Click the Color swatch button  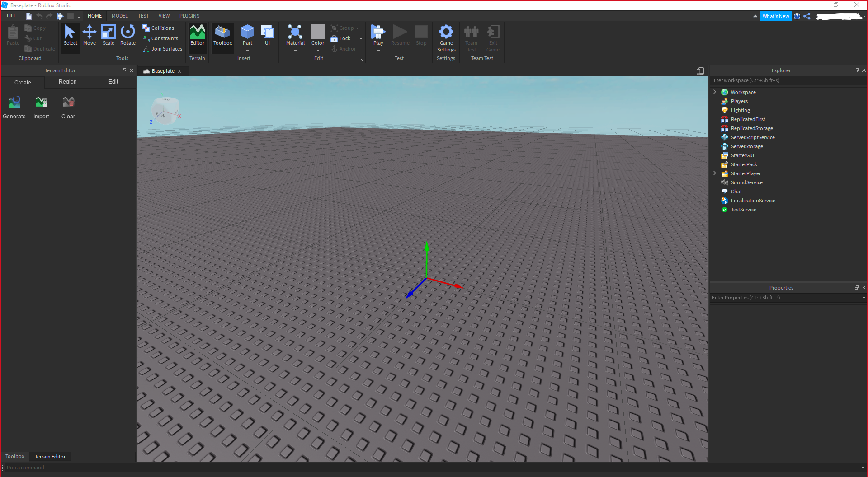tap(318, 33)
